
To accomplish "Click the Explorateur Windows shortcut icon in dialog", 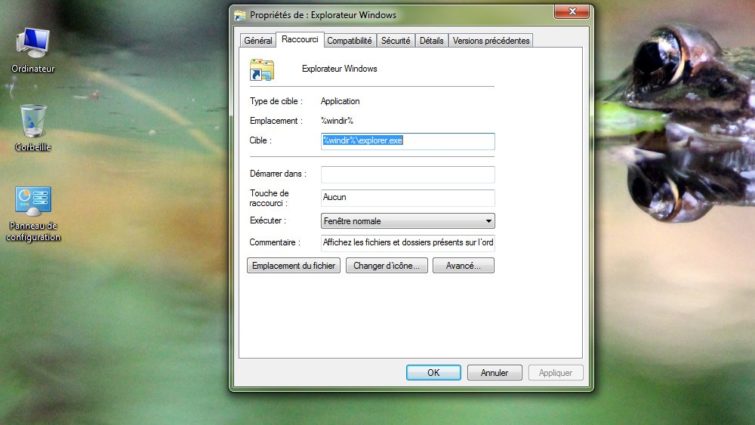I will coord(262,70).
